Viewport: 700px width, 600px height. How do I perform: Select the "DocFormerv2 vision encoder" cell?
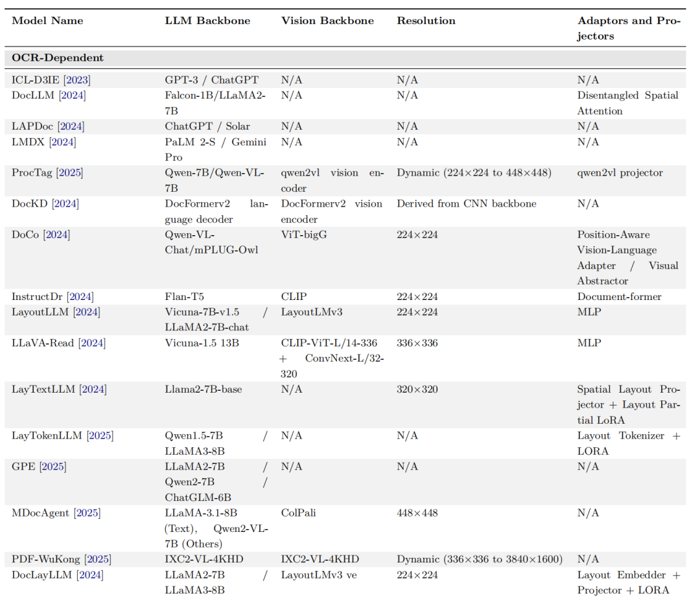tap(331, 212)
